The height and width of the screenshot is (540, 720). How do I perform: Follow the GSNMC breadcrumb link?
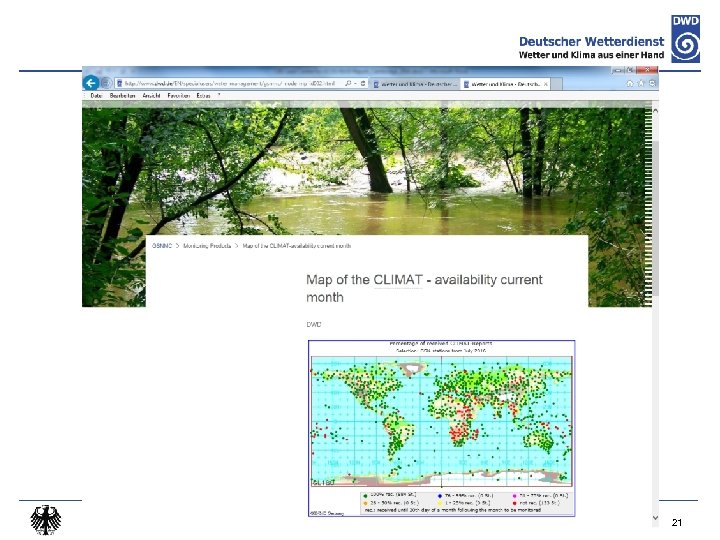tap(162, 246)
